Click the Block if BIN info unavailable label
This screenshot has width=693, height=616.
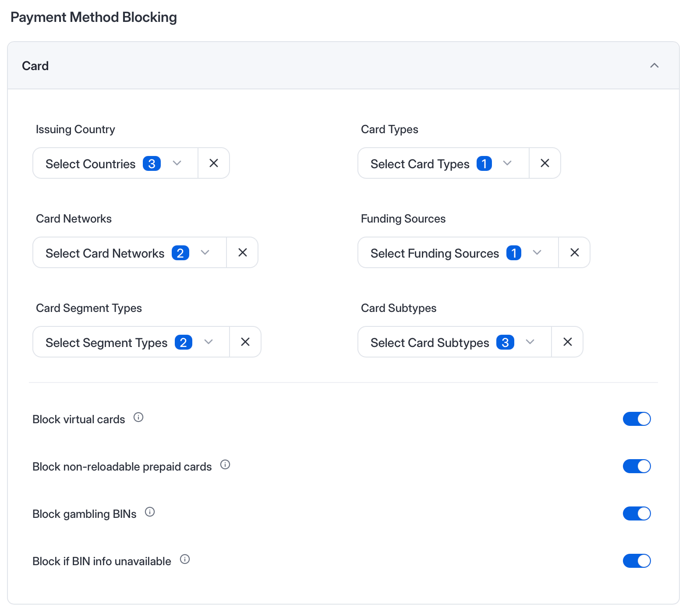[102, 561]
